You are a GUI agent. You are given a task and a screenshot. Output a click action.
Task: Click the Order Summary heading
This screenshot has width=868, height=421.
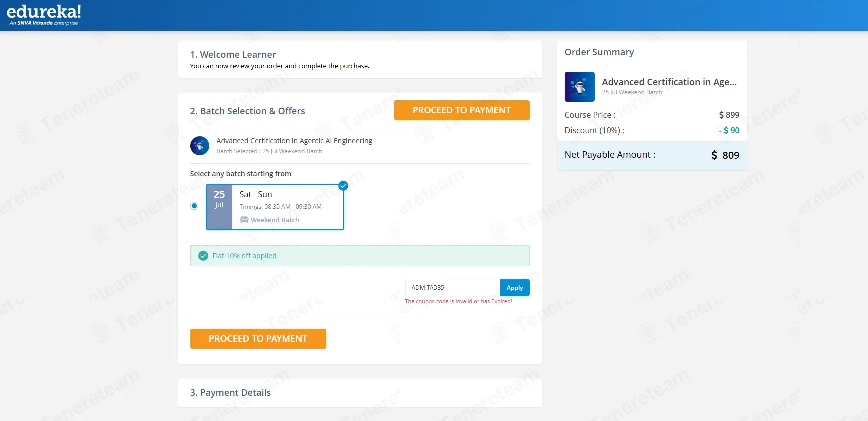[x=599, y=52]
